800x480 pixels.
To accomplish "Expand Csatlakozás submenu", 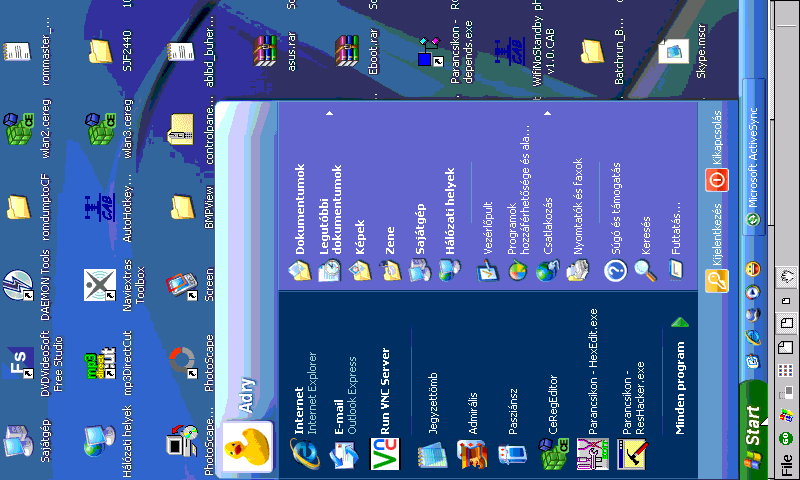I will 547,195.
